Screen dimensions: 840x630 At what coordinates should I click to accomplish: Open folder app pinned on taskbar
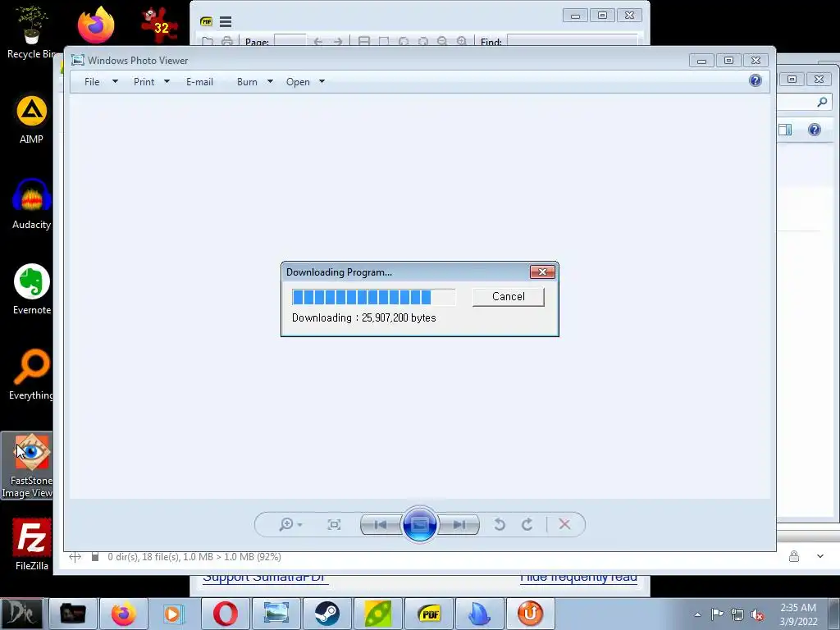pyautogui.click(x=73, y=614)
